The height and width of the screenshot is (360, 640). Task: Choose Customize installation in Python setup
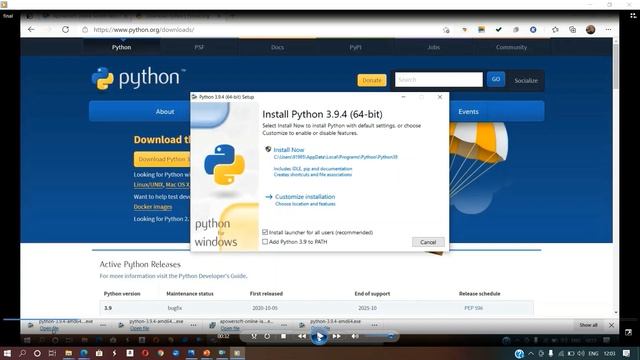click(x=305, y=197)
